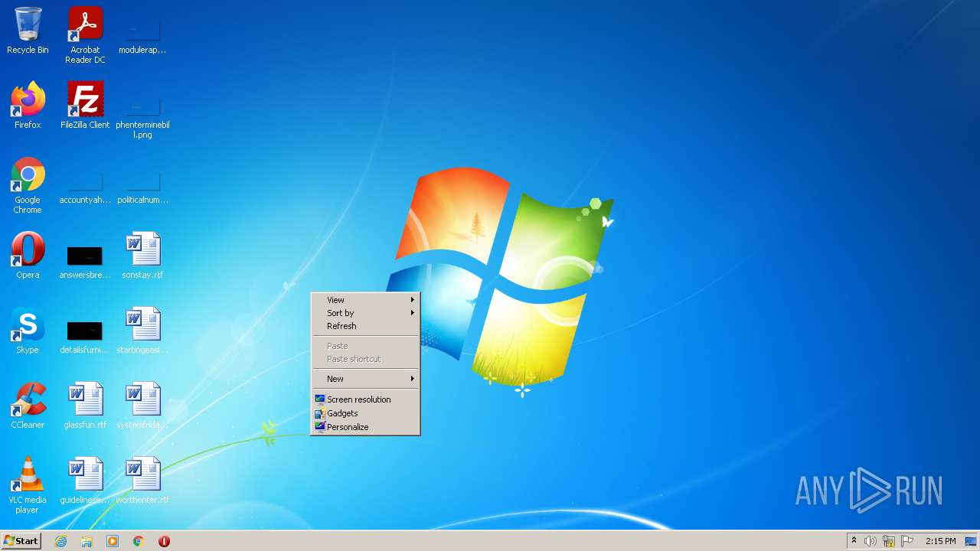This screenshot has width=980, height=551.
Task: Click the taskbar clock showing 2:15 PM
Action: 940,541
